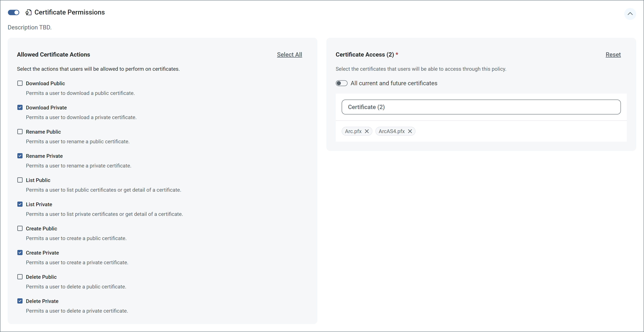Check the Delete Public checkbox

click(20, 277)
